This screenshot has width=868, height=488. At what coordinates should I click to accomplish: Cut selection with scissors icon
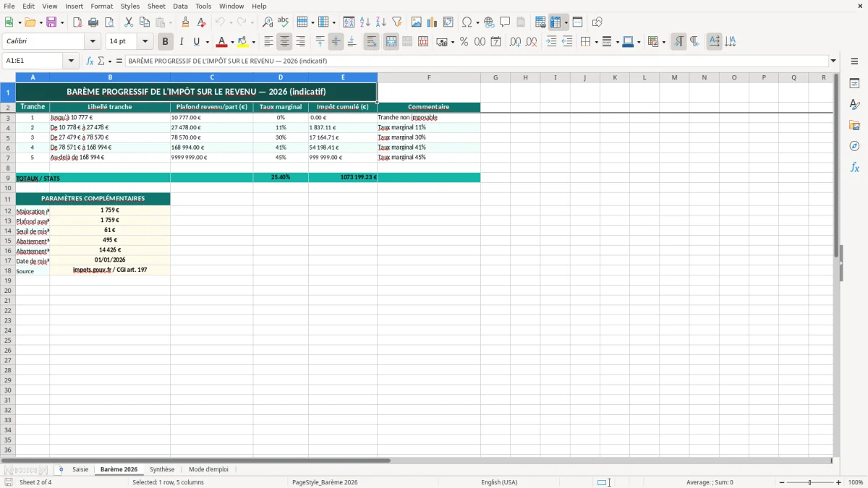tap(129, 22)
